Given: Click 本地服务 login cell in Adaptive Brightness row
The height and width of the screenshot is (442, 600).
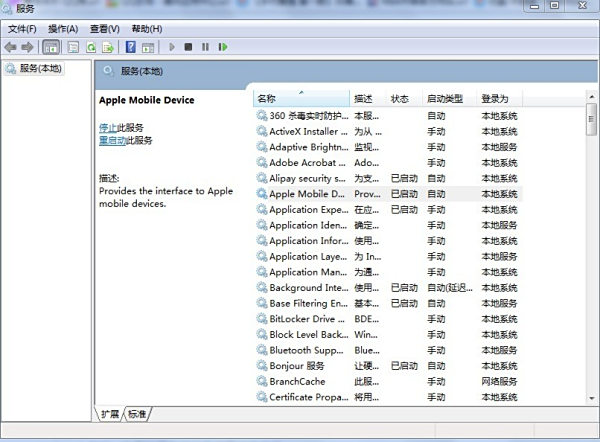Looking at the screenshot, I should [x=499, y=147].
